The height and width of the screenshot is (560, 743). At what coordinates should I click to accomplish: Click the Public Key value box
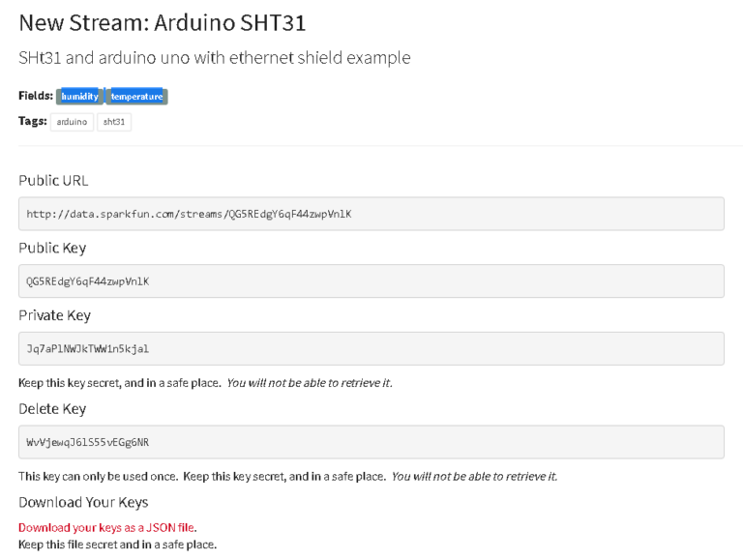tap(371, 280)
